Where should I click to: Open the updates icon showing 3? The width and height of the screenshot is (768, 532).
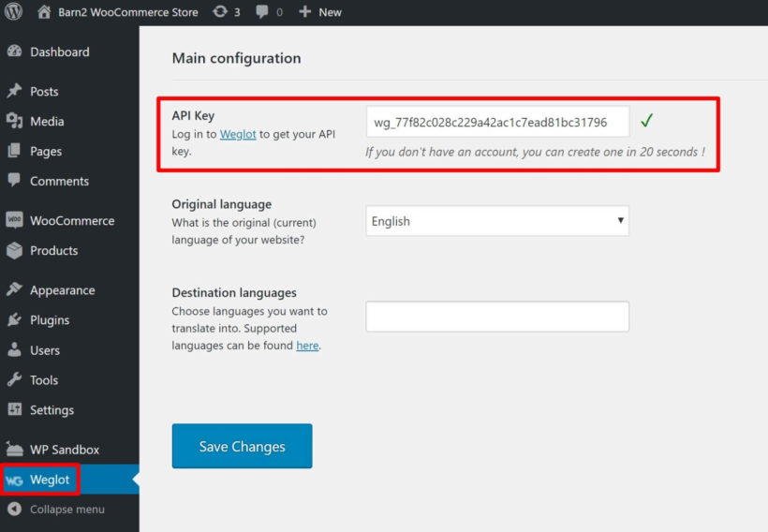pos(219,12)
